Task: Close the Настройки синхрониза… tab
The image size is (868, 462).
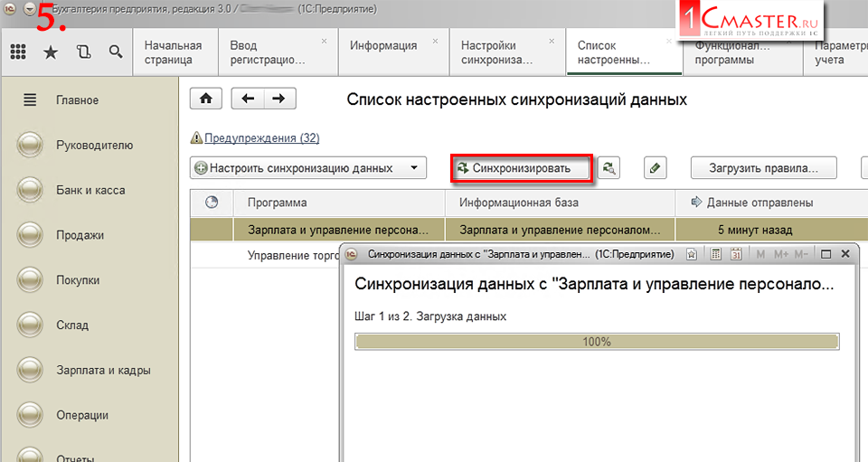Action: coord(552,41)
